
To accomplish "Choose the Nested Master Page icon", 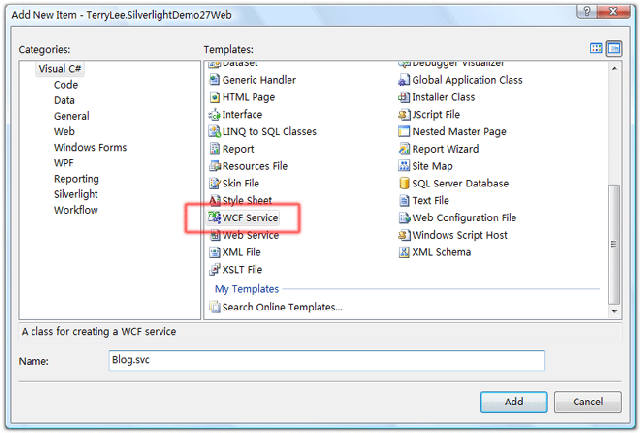I will [x=404, y=132].
